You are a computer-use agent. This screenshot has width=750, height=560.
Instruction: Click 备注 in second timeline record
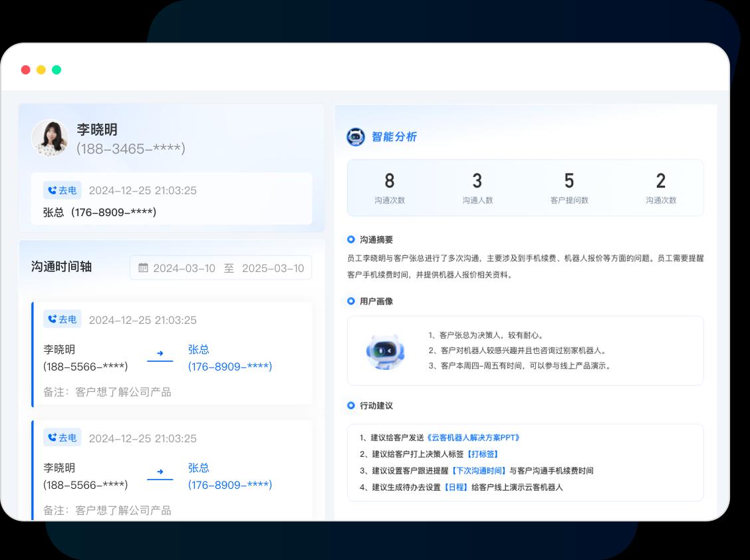pyautogui.click(x=107, y=510)
